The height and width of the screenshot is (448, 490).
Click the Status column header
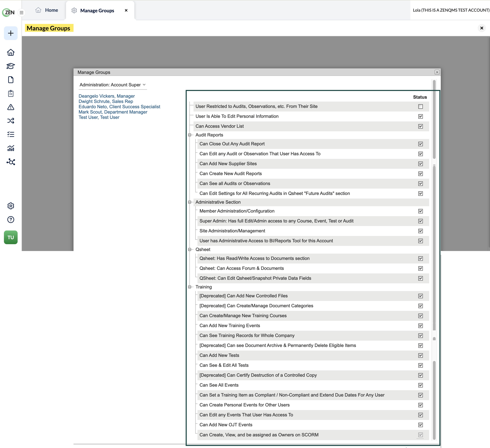pos(420,97)
